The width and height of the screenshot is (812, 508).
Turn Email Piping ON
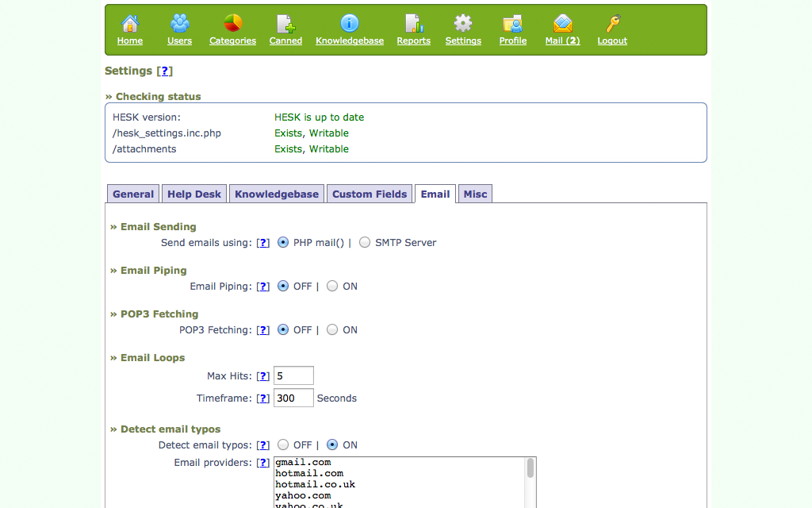tap(332, 287)
